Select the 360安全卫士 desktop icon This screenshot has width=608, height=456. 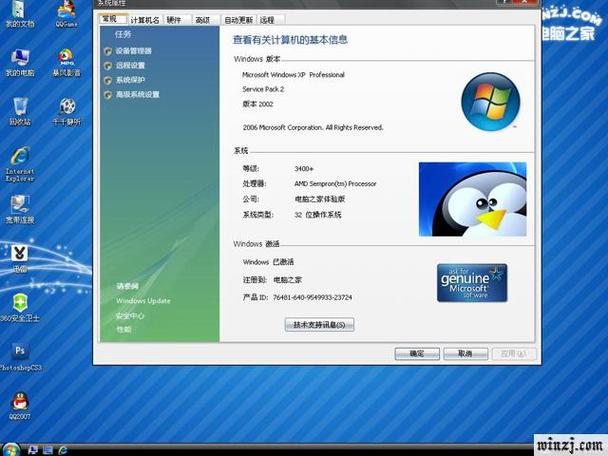click(x=20, y=307)
